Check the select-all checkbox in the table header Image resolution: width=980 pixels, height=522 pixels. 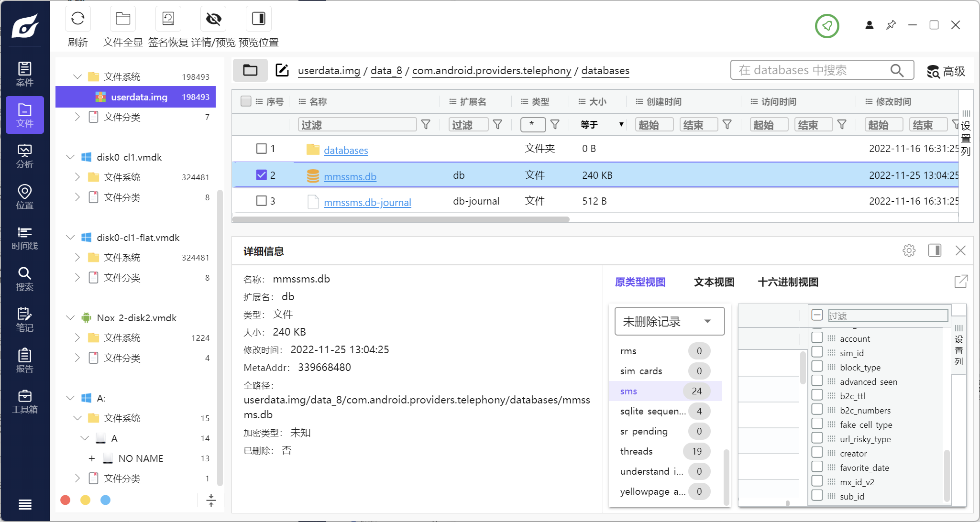pos(246,101)
